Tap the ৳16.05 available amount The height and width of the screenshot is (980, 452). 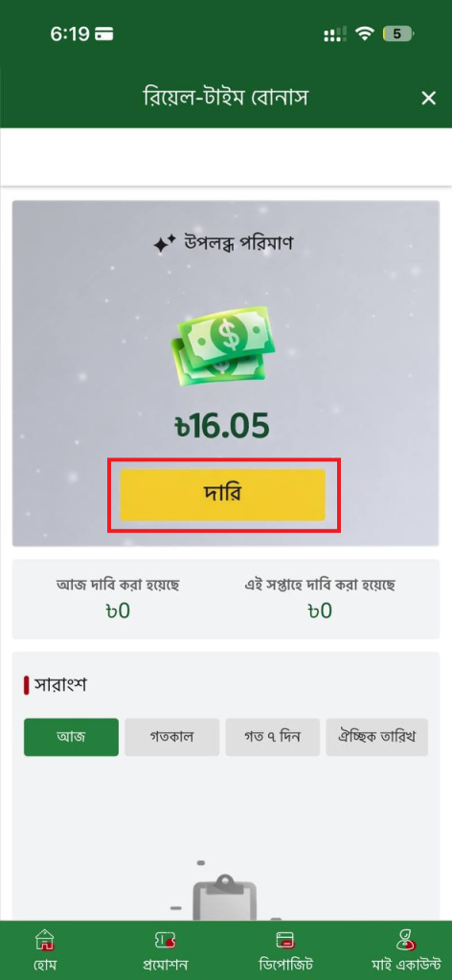click(222, 426)
